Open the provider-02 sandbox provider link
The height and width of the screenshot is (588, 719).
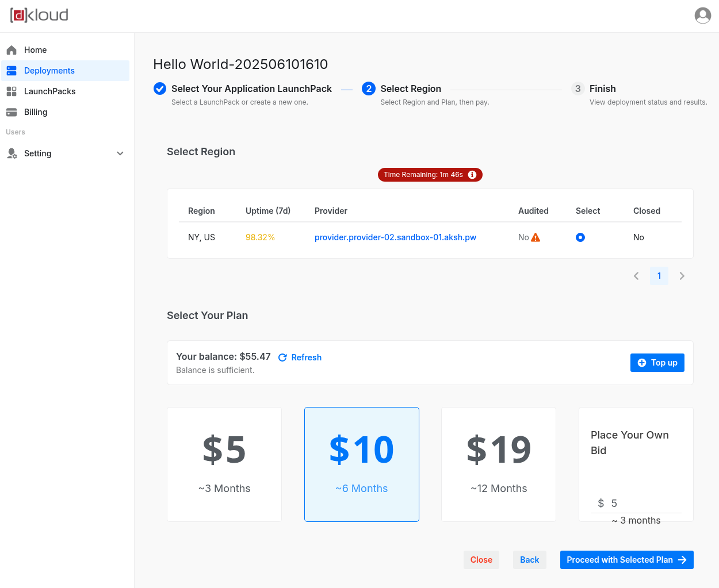tap(395, 237)
